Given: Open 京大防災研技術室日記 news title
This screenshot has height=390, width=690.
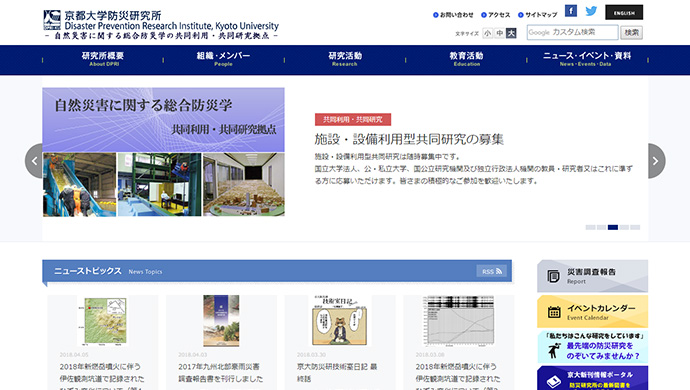Looking at the screenshot, I should (x=337, y=372).
